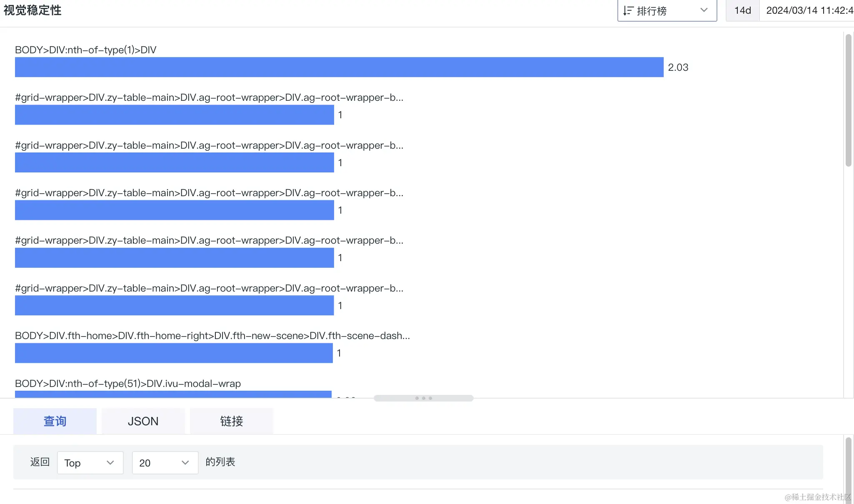This screenshot has height=504, width=854.
Task: Open the 20 count dropdown
Action: point(165,463)
